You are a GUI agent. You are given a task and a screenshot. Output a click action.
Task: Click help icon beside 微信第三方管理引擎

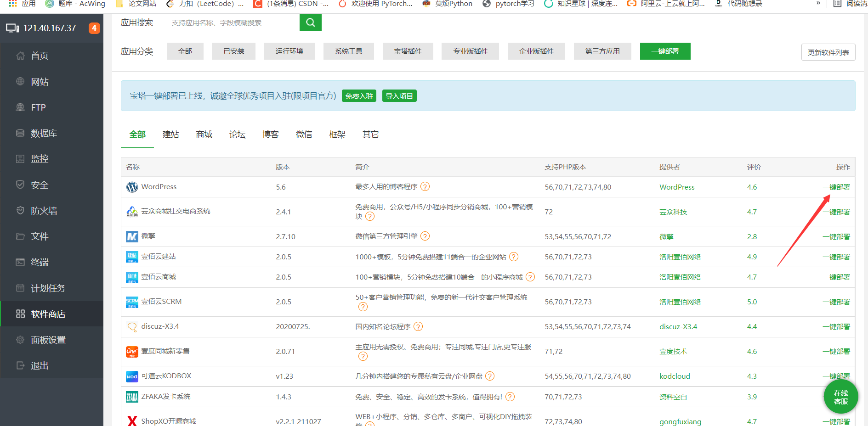tap(425, 236)
